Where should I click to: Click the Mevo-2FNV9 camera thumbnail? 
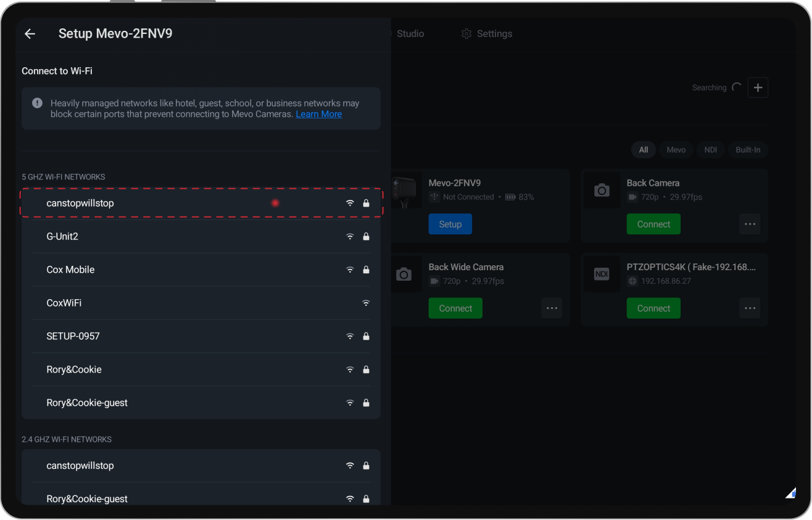[x=407, y=191]
